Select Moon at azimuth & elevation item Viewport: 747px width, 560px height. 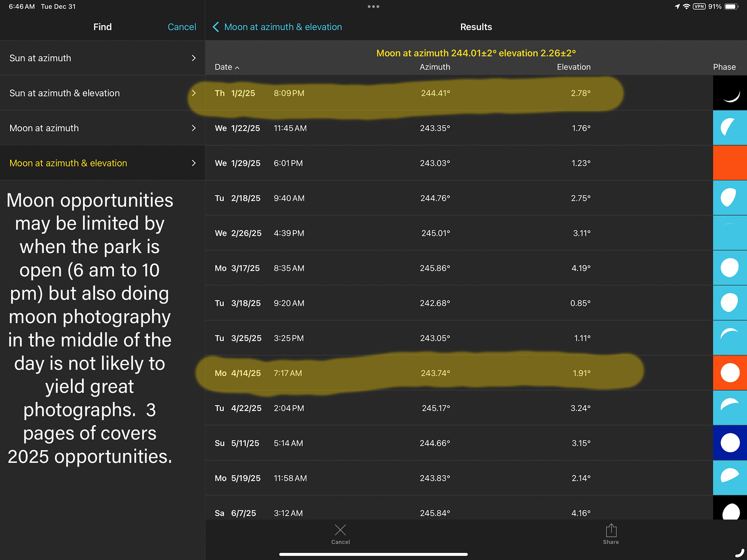[68, 163]
